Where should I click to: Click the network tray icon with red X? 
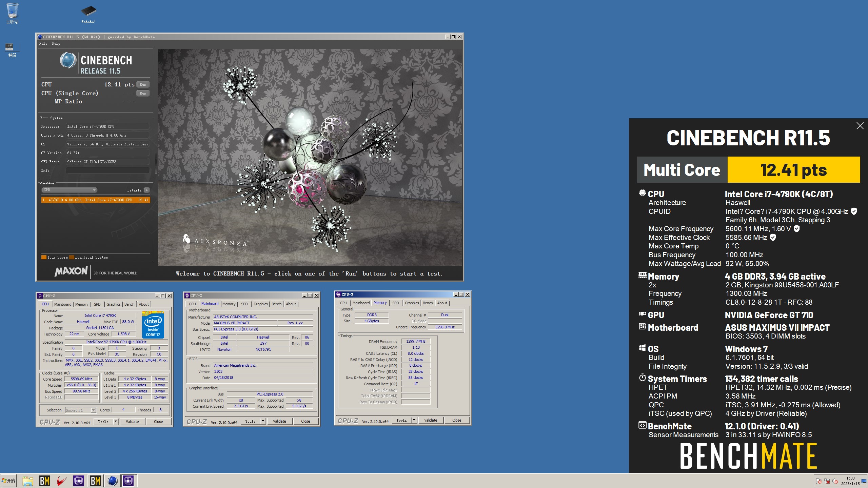tap(827, 481)
